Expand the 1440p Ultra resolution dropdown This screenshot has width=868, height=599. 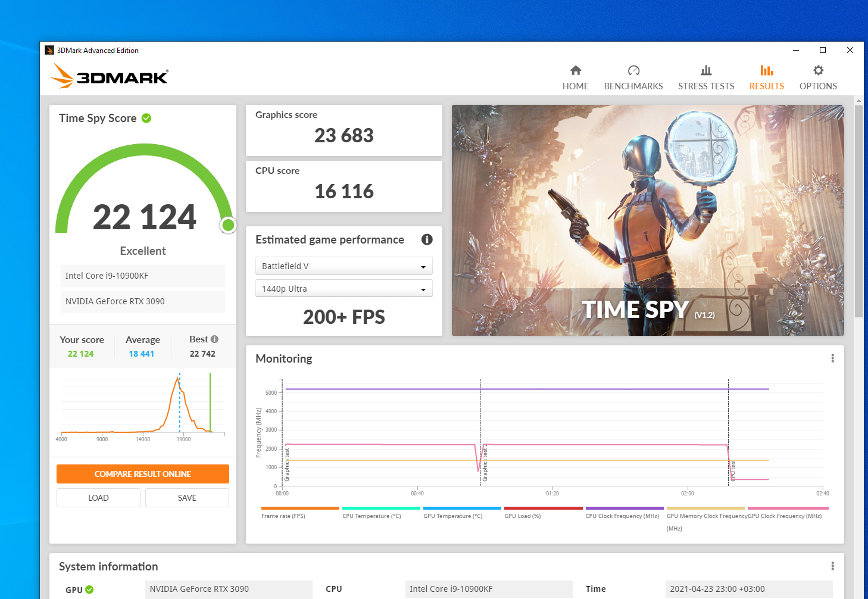pos(344,288)
